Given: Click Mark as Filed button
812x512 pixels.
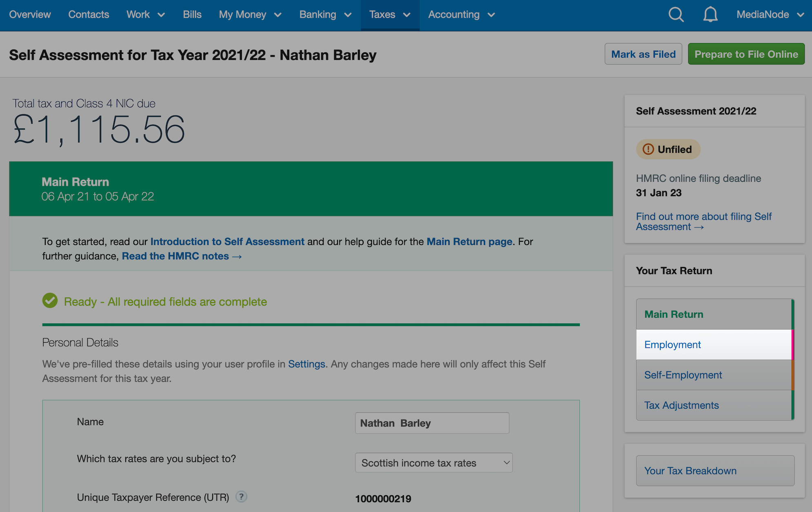Looking at the screenshot, I should pos(643,54).
